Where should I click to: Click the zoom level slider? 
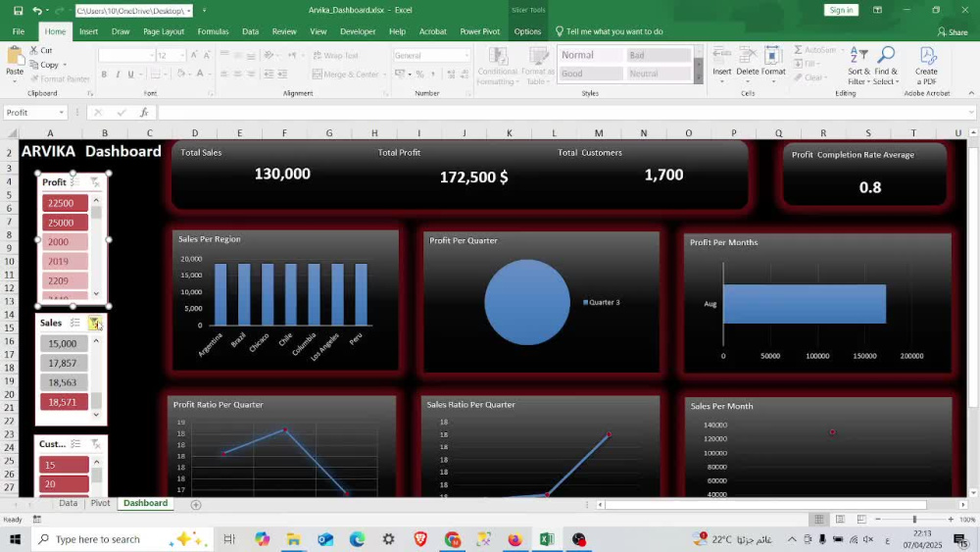914,520
